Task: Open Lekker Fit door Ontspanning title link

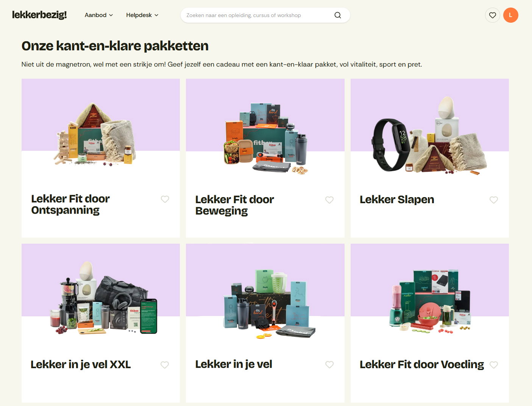Action: point(70,204)
